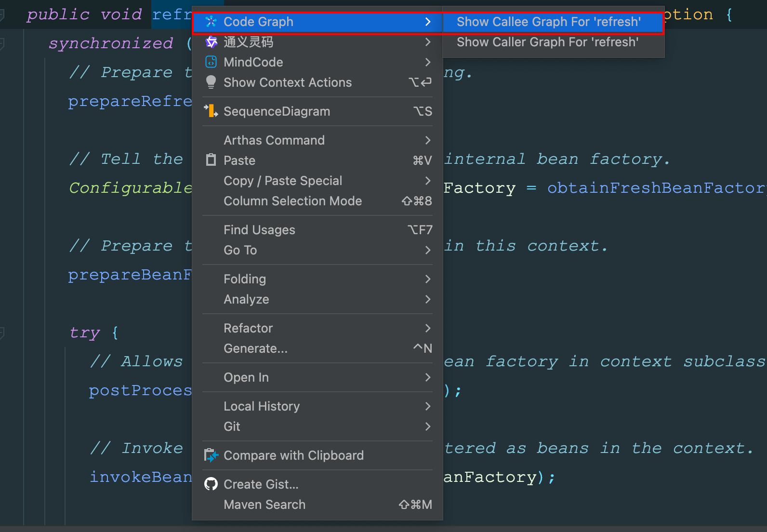Click 'synchronized' keyword in editor
This screenshot has height=532, width=767.
pyautogui.click(x=110, y=44)
